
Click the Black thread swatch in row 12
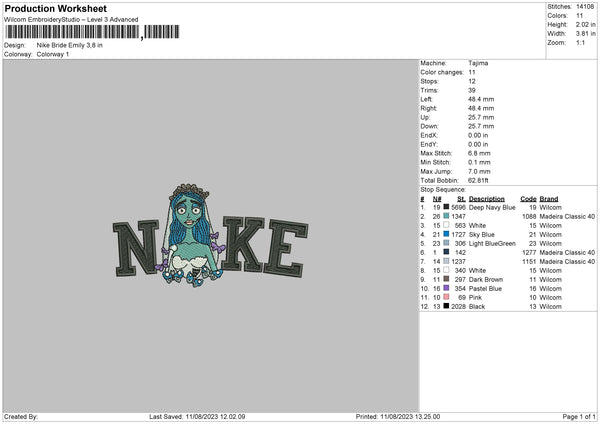[x=446, y=306]
